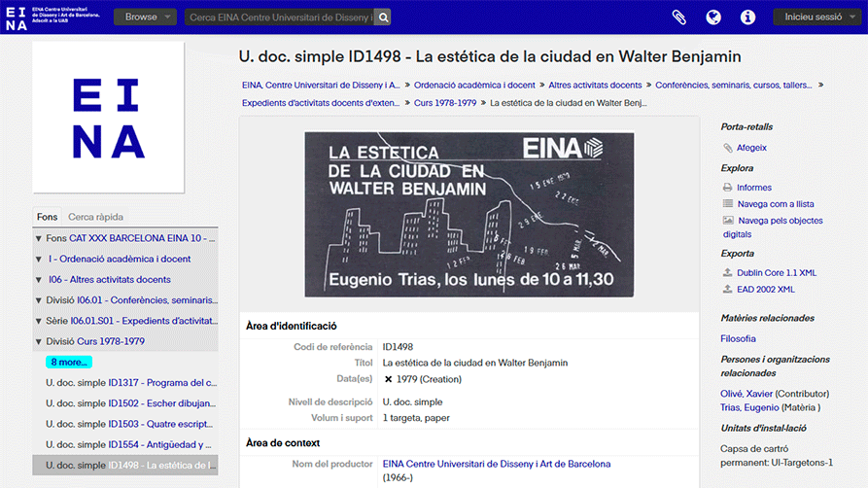The image size is (868, 488).
Task: Click the upload icon beside EAD 2002 XML
Action: pos(728,289)
